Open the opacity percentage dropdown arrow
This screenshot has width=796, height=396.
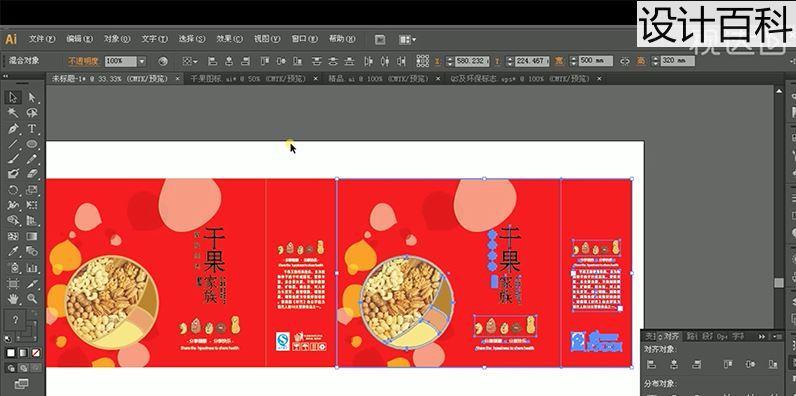click(x=142, y=61)
